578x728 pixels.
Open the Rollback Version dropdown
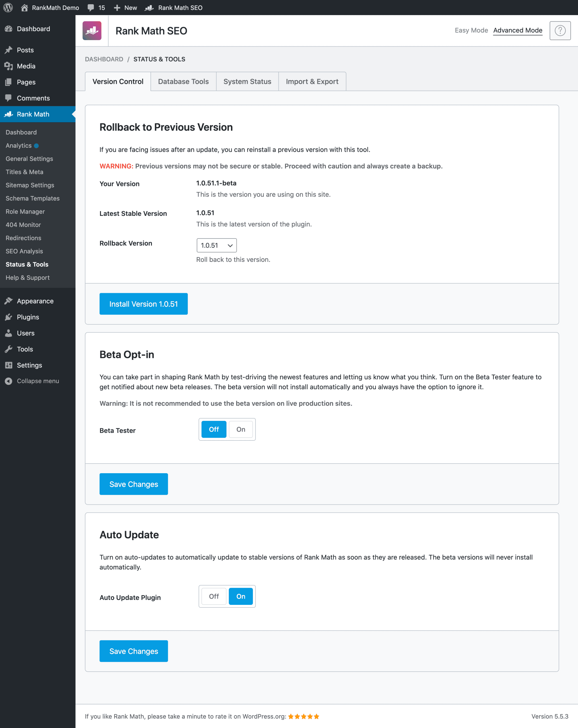click(216, 245)
